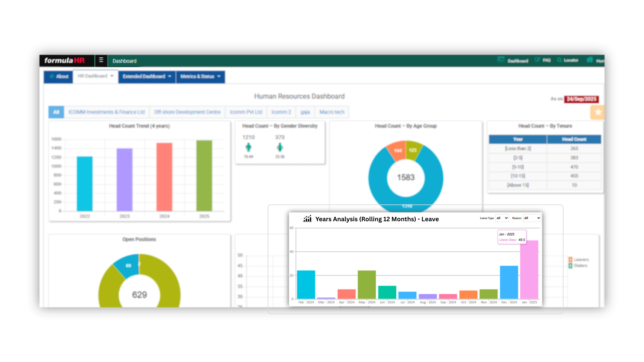Screen dimensions: 644x362
Task: Open the FAQ icon link
Action: pos(537,60)
